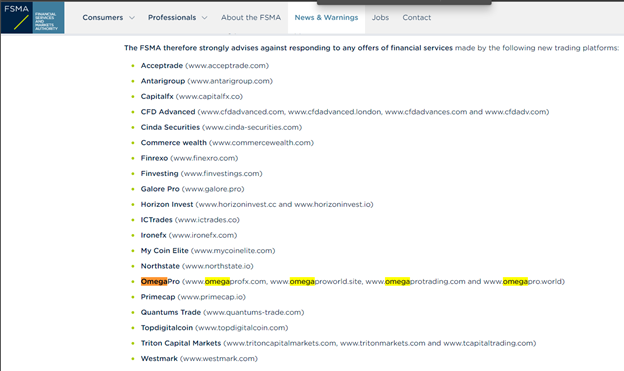Image resolution: width=624 pixels, height=371 pixels.
Task: Expand the Consumers dropdown chevron
Action: coord(132,18)
